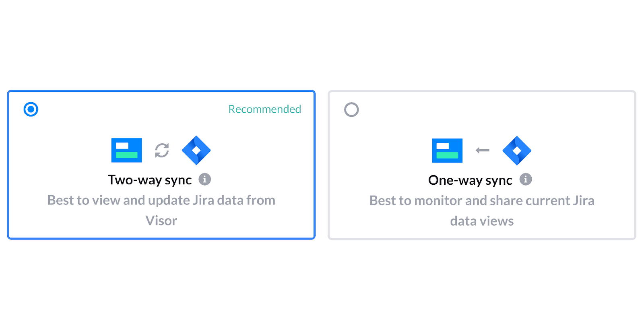Click the Two-way sync description text
This screenshot has width=644, height=330.
[x=161, y=210]
